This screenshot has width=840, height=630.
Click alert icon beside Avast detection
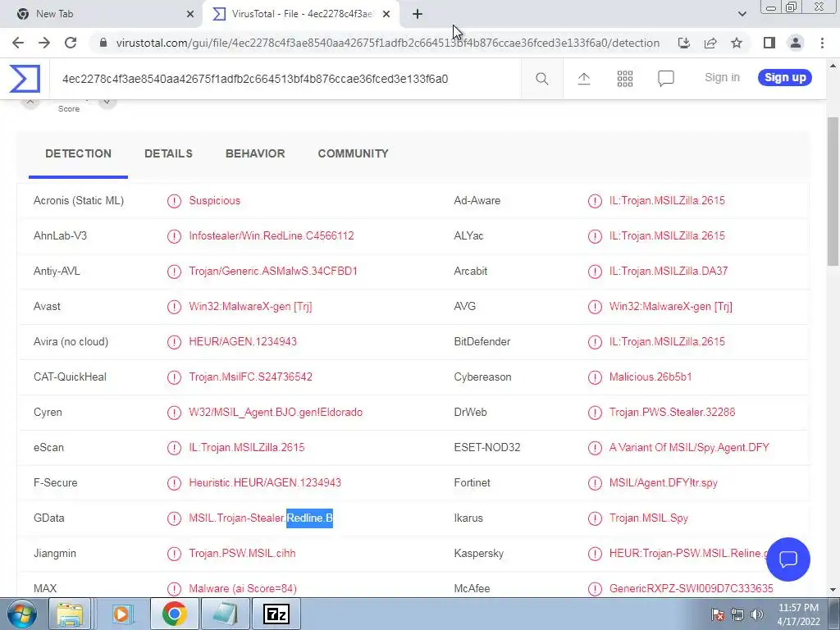[x=174, y=307]
